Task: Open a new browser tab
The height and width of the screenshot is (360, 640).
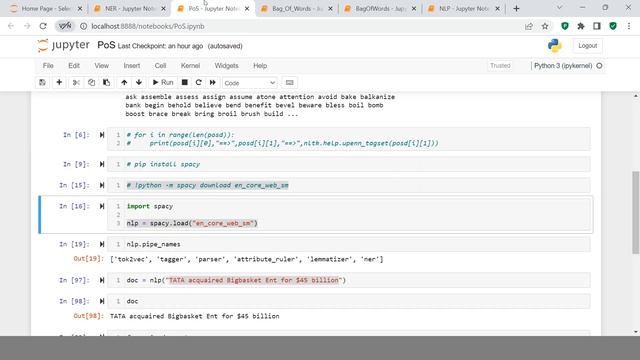Action: (516, 9)
